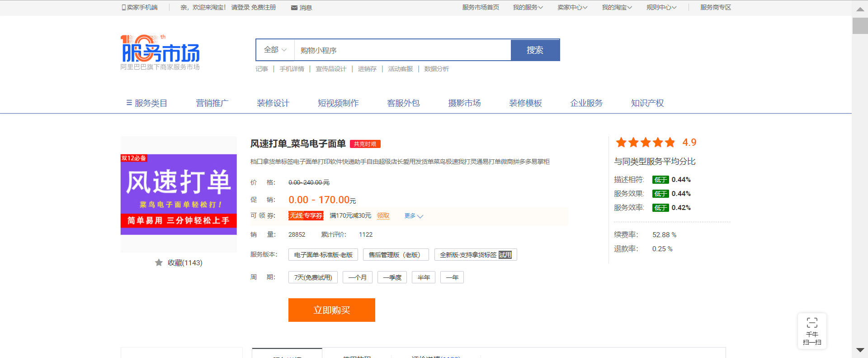Open the 企业服务 nav item
Viewport: 868px width, 358px height.
(x=586, y=103)
